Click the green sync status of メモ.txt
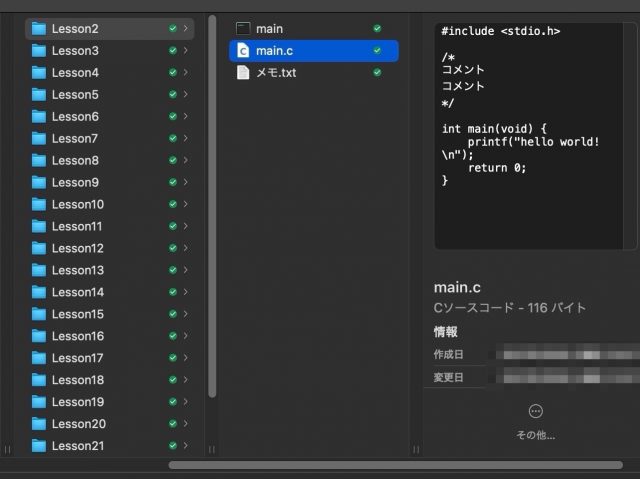This screenshot has height=479, width=640. coord(377,73)
